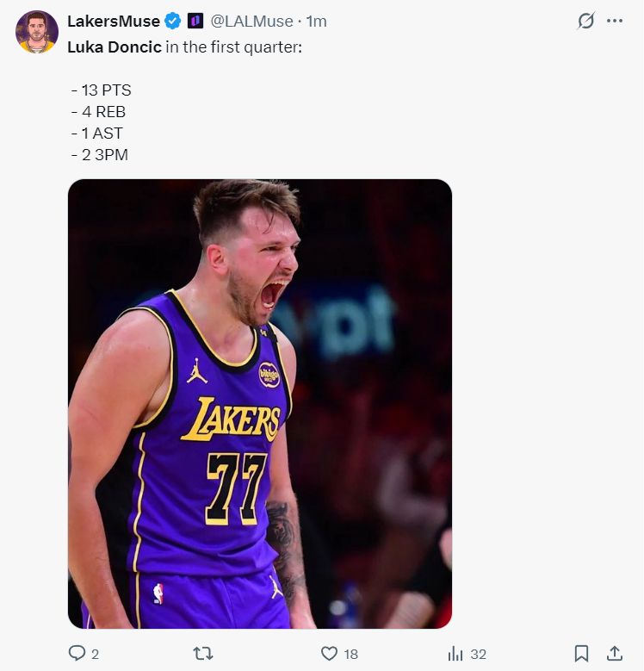Click the 18 likes count
644x671 pixels.
point(350,655)
